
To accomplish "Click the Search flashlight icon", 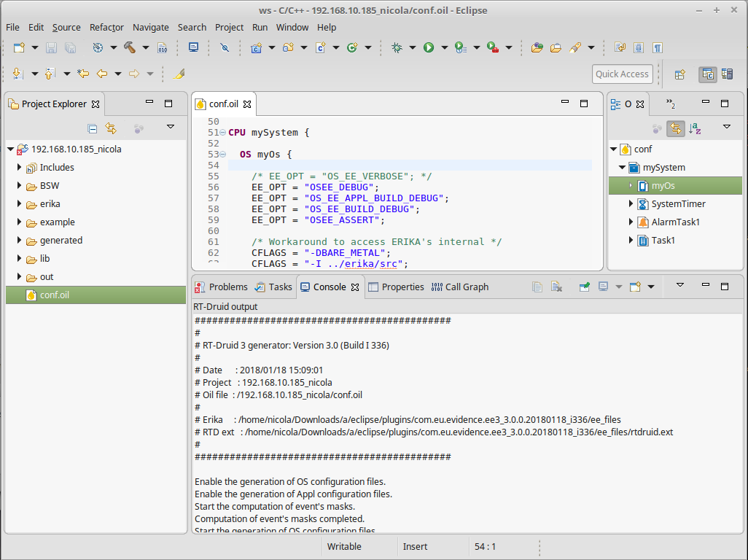I will tap(575, 47).
